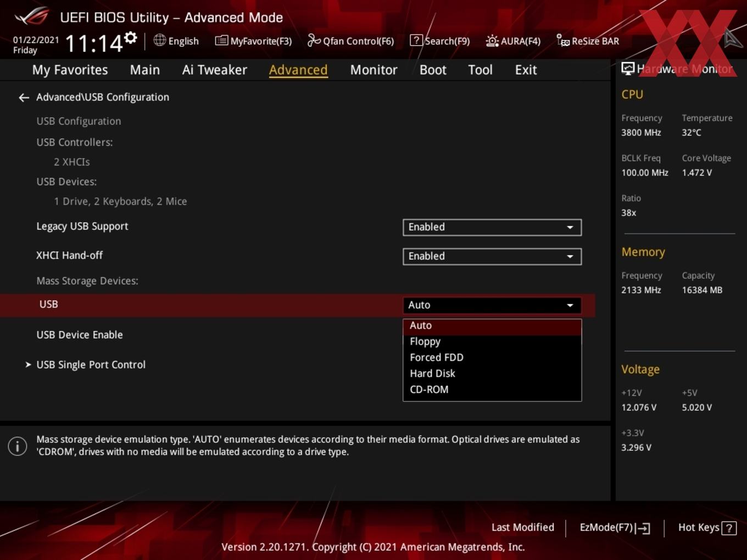
Task: Open Ai Tweaker tab
Action: tap(215, 70)
